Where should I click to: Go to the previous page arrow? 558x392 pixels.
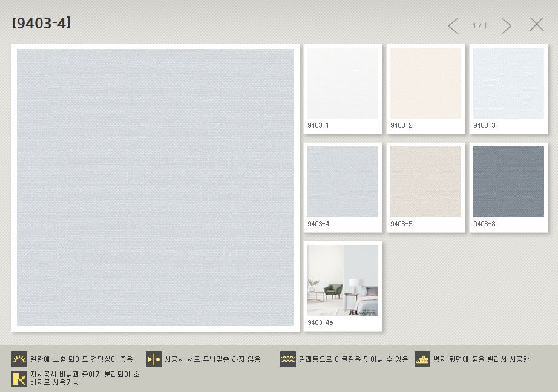pyautogui.click(x=453, y=26)
